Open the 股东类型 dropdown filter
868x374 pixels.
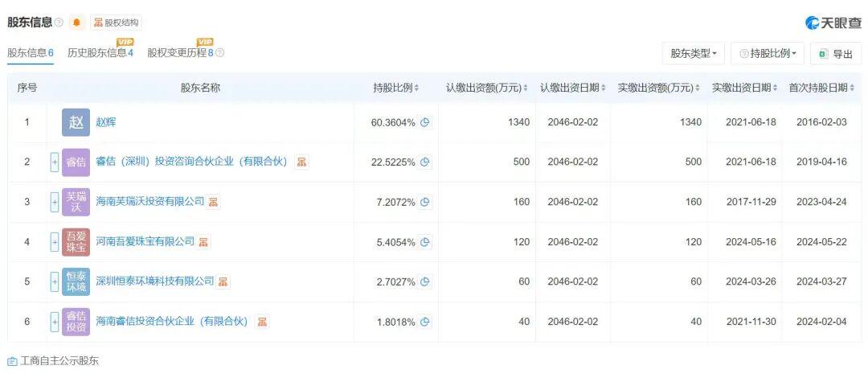(x=694, y=53)
